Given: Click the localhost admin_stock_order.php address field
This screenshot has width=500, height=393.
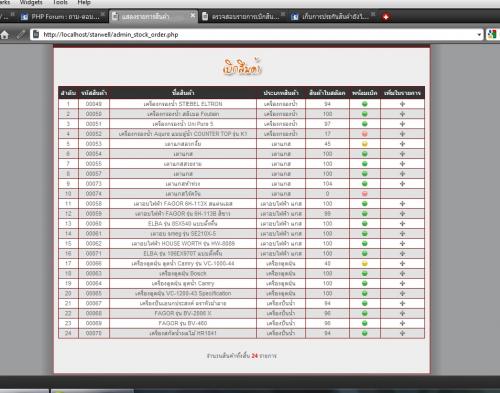Looking at the screenshot, I should coord(257,34).
